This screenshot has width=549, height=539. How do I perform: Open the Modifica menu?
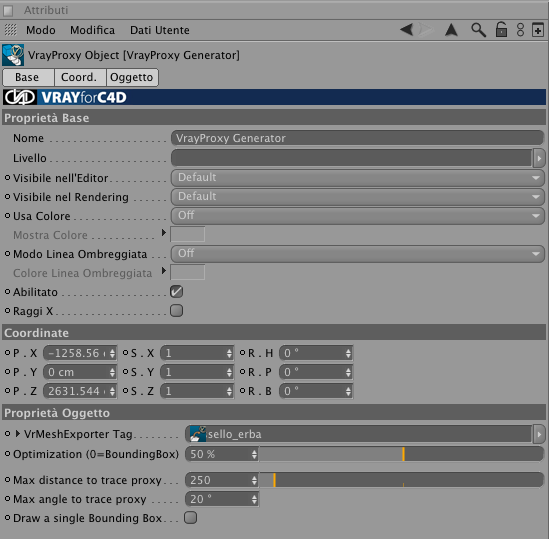click(x=92, y=30)
